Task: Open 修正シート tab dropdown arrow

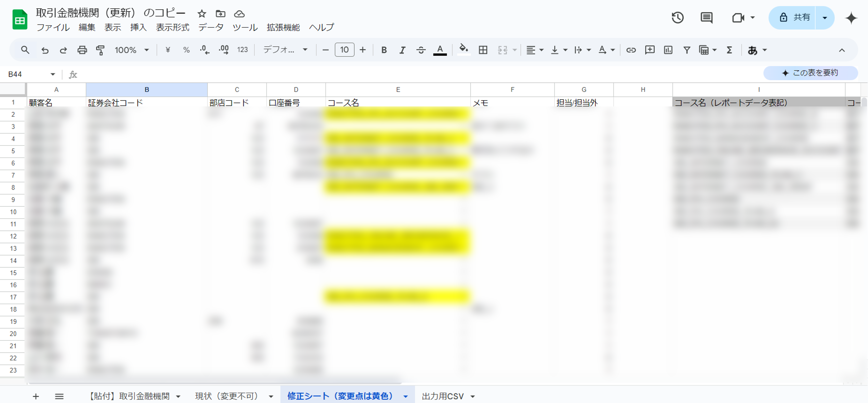Action: tap(406, 397)
